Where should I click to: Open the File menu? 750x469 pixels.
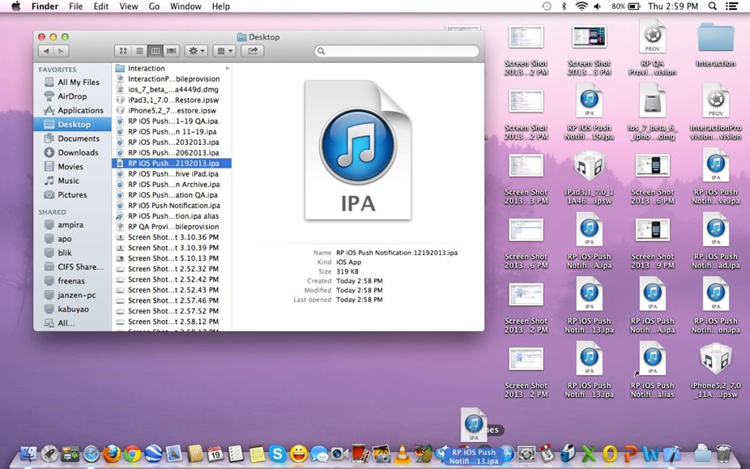[76, 6]
